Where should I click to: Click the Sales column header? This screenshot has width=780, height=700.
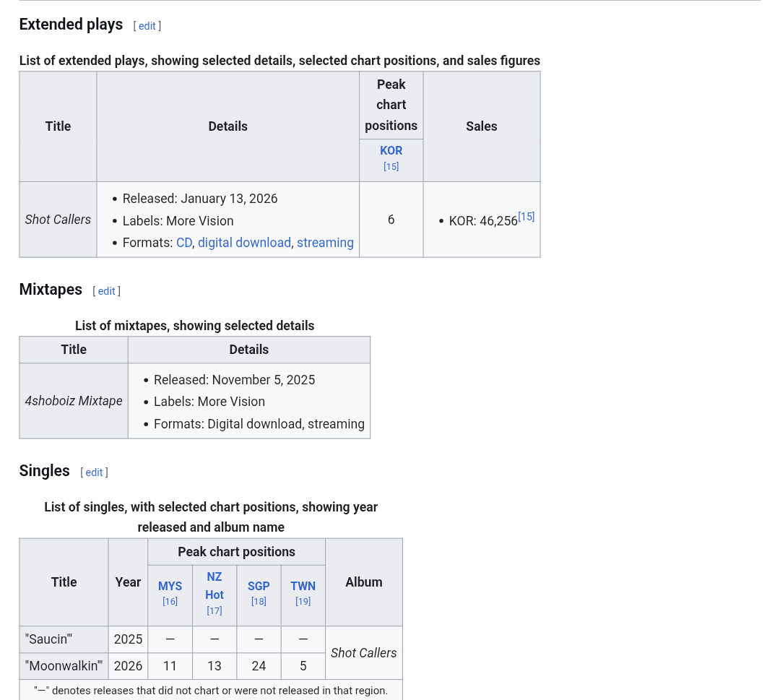(482, 126)
